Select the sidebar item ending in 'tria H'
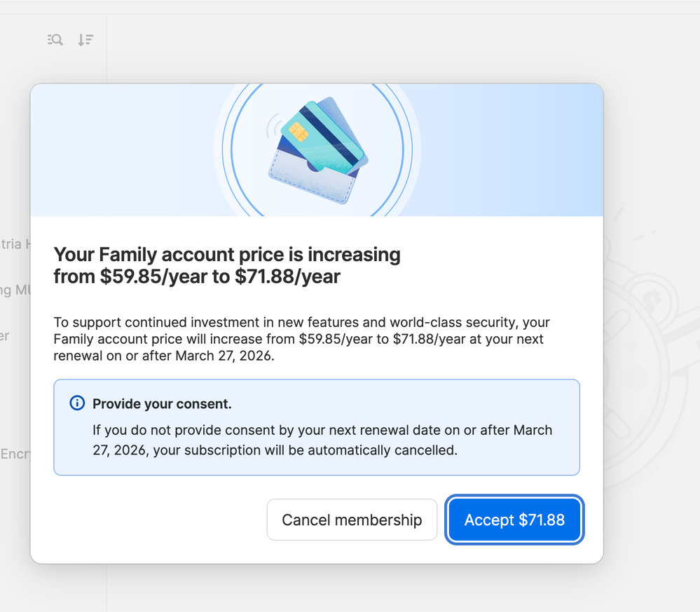 click(x=14, y=244)
